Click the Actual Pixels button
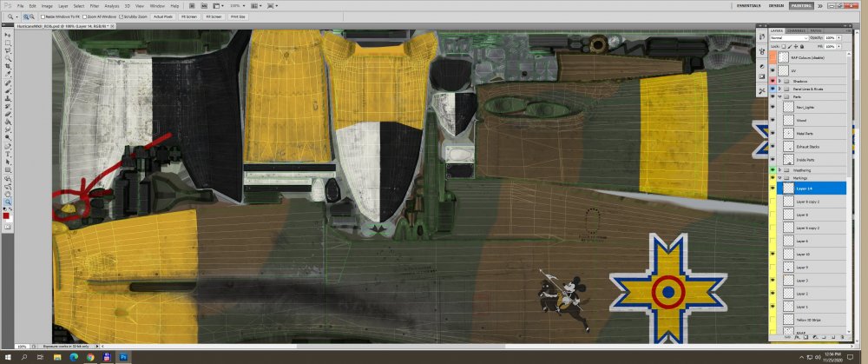The image size is (868, 364). [162, 17]
